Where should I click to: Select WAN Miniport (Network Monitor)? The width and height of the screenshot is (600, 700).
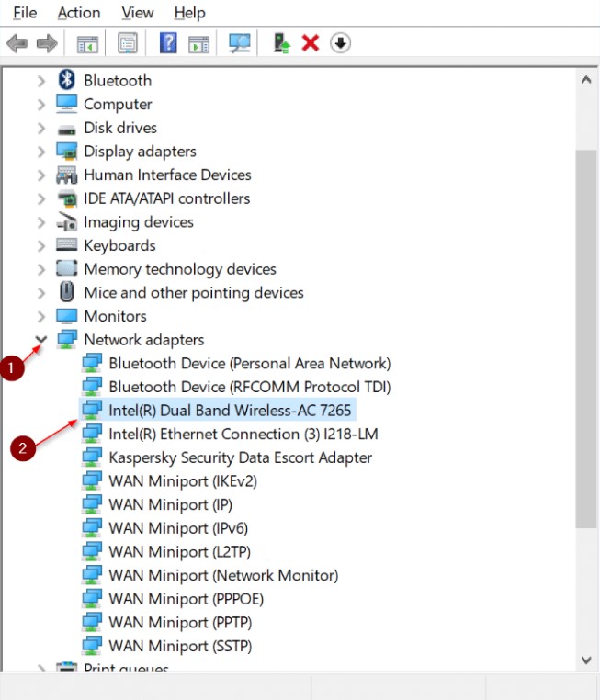click(x=223, y=575)
